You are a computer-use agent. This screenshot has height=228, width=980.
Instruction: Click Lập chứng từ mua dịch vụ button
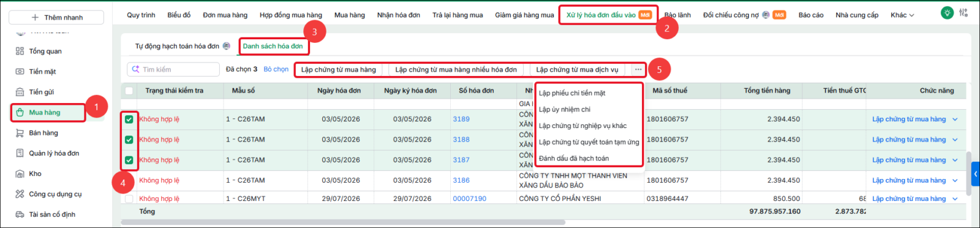[577, 69]
